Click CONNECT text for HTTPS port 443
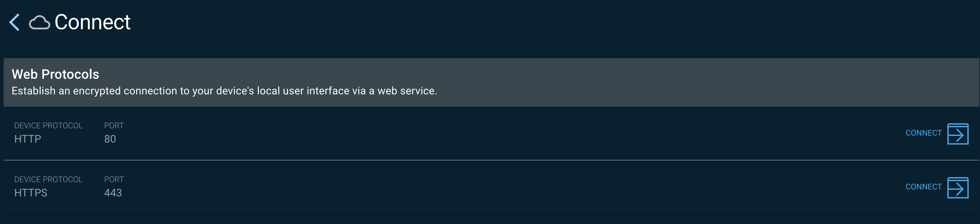This screenshot has width=980, height=224. (923, 187)
